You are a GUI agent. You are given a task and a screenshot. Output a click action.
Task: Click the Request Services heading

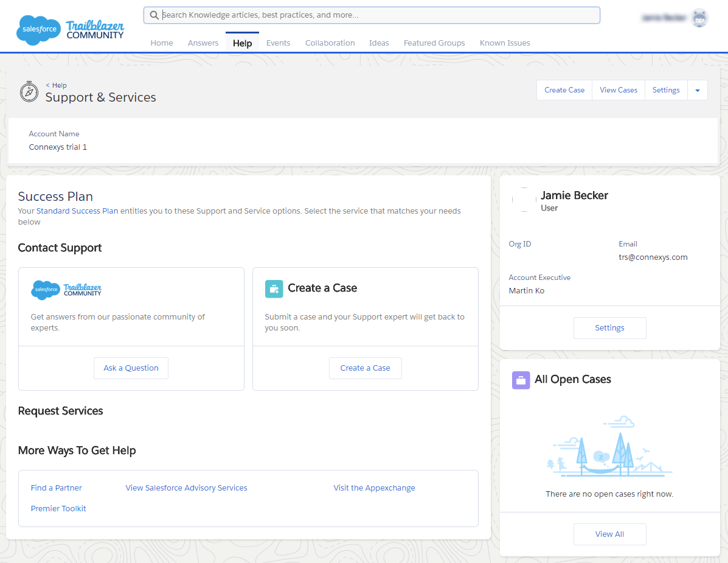tap(60, 411)
